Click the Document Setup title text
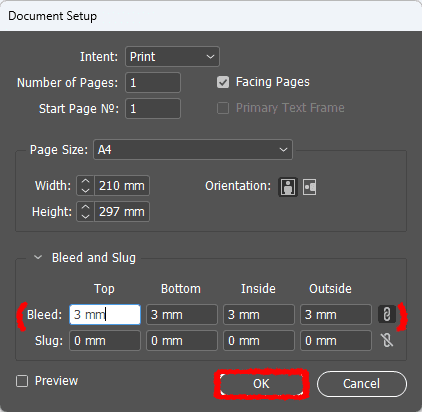This screenshot has height=412, width=422. [x=53, y=16]
